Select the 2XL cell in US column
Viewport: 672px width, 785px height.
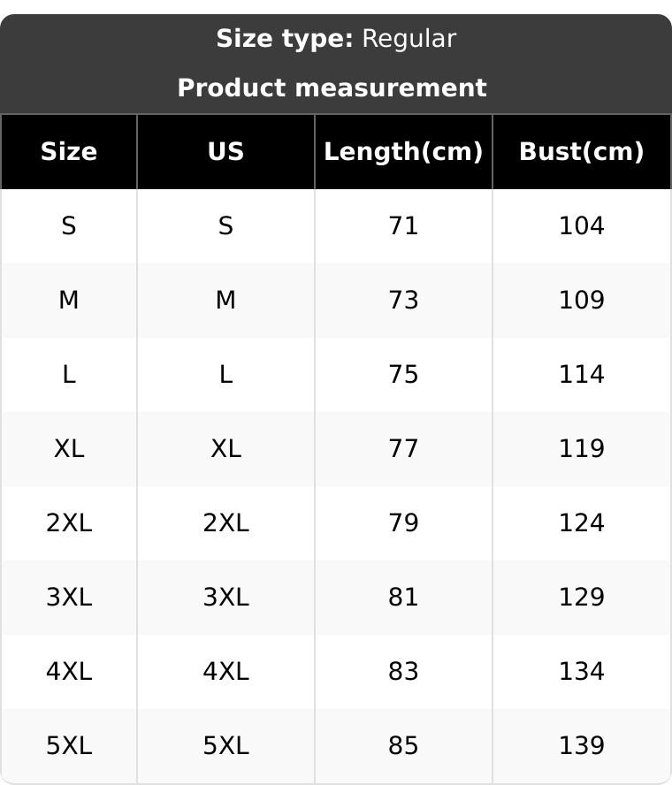coord(225,523)
